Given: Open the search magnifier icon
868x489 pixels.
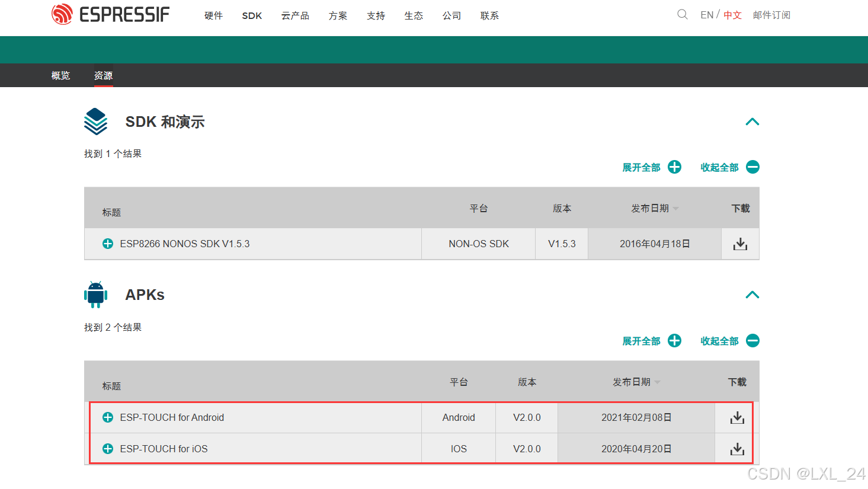Looking at the screenshot, I should coord(683,14).
